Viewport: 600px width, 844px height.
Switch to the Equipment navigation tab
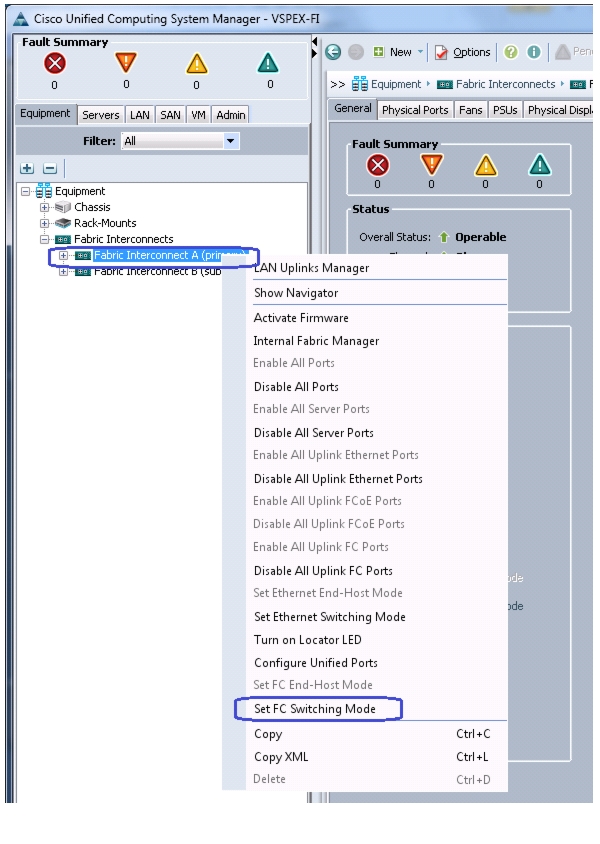[45, 114]
